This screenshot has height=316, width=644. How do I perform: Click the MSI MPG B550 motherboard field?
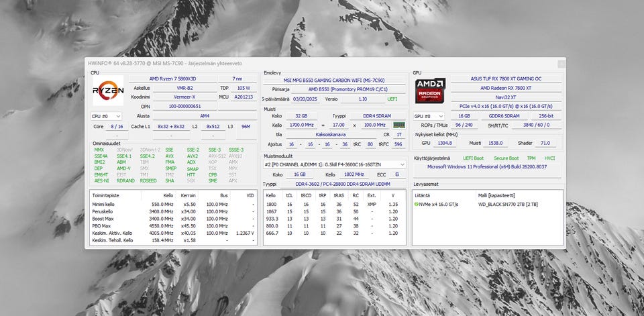coord(335,79)
